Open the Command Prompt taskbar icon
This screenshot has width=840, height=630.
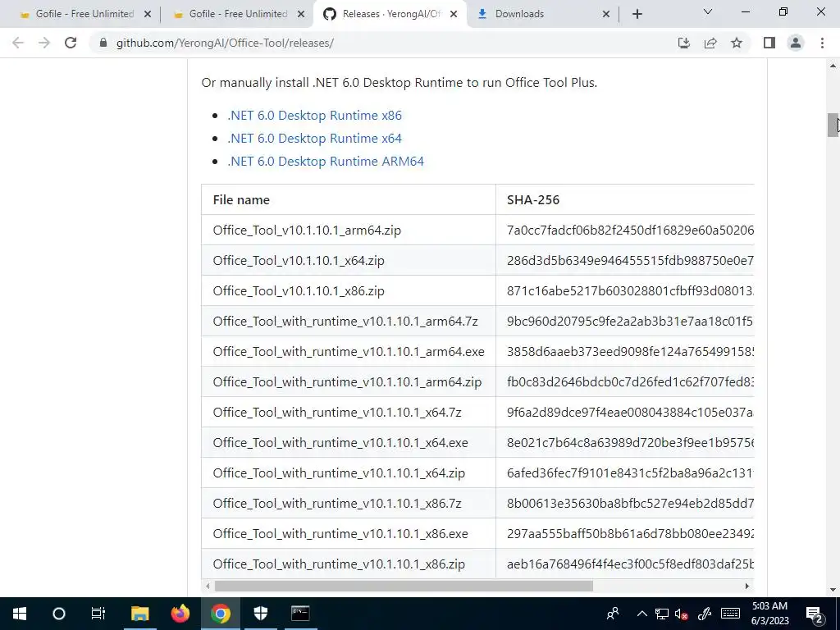(300, 614)
